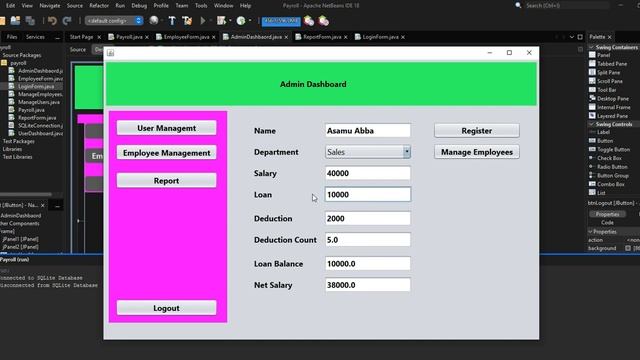640x360 pixels.
Task: Select the Label palette component
Action: click(x=600, y=132)
